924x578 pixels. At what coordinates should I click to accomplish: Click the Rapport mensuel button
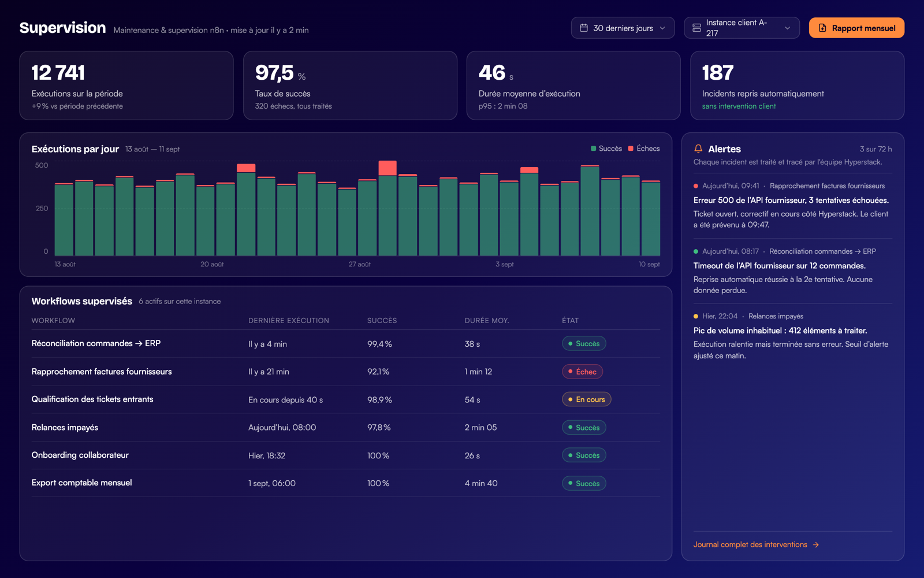856,28
